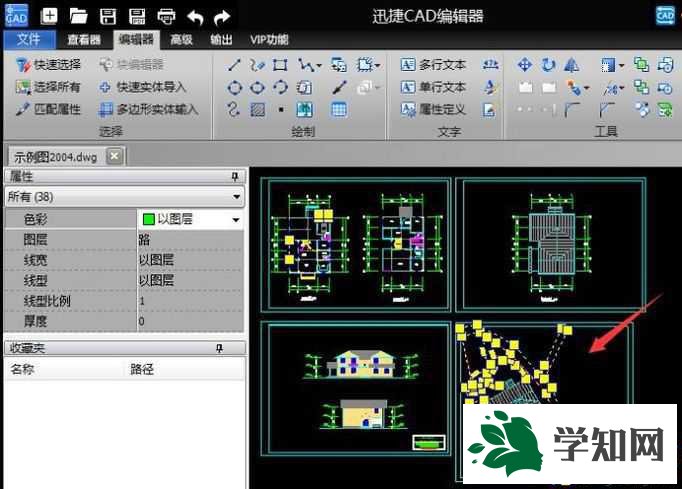Click 快速实体导入 button

pyautogui.click(x=142, y=87)
